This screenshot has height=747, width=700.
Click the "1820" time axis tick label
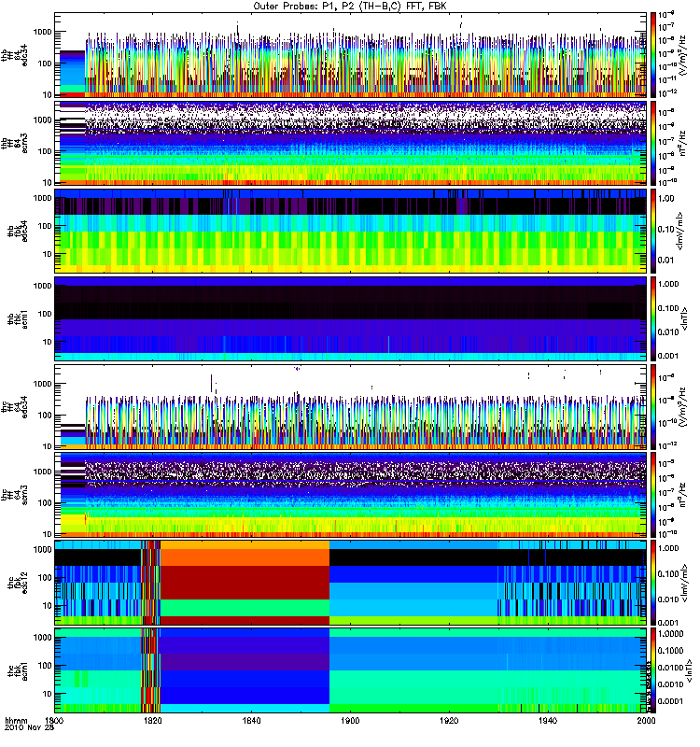point(153,720)
